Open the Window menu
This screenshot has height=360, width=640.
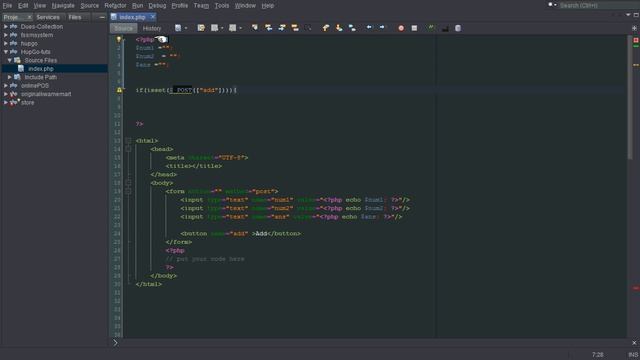(x=245, y=6)
